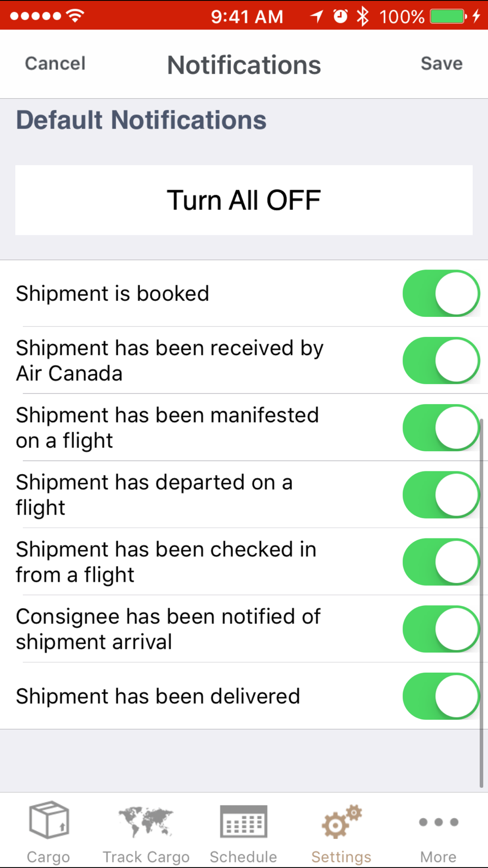The image size is (488, 868).
Task: Tap the Bluetooth status icon
Action: (363, 17)
